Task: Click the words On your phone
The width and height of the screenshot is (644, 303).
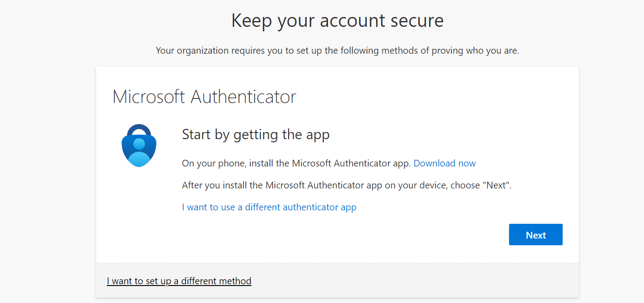Action: click(x=214, y=163)
